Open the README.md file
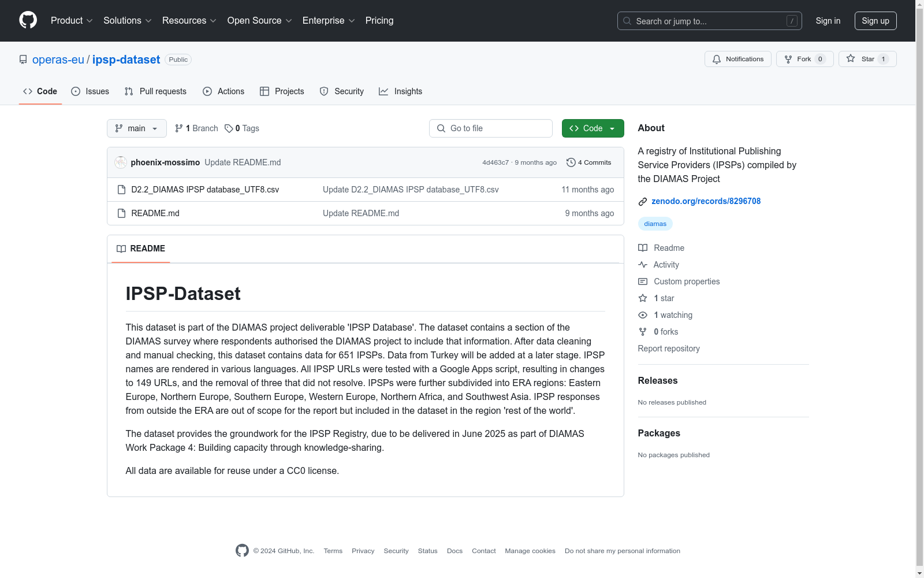This screenshot has width=924, height=578. coord(155,213)
